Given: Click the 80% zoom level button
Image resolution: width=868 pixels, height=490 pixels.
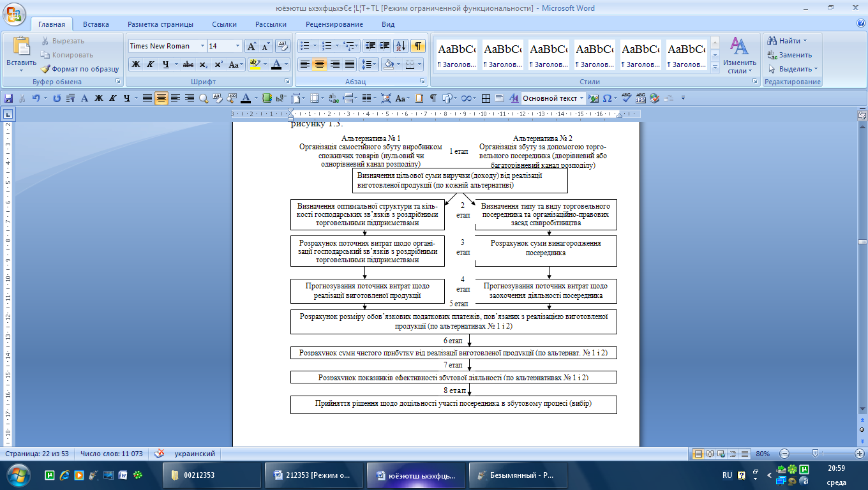Looking at the screenshot, I should click(762, 454).
